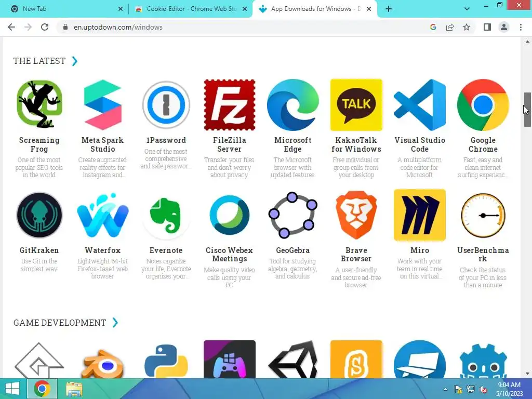Open the Microsoft Edge app icon

tap(293, 104)
